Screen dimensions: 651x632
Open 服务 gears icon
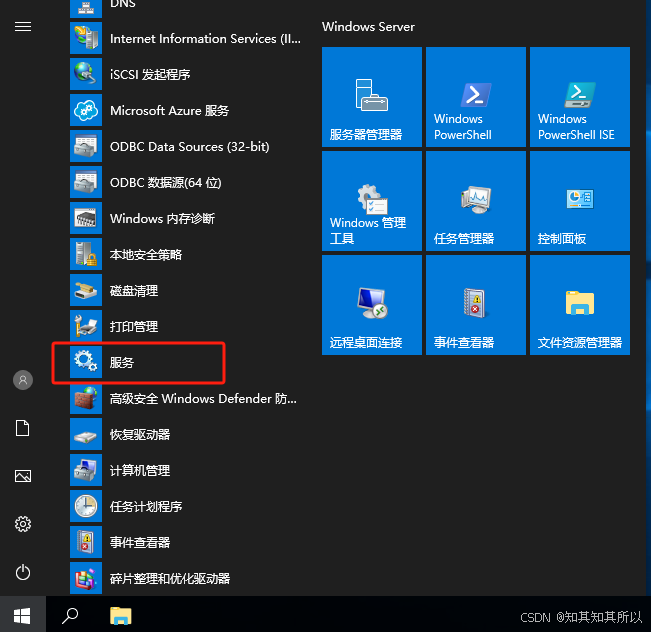[x=86, y=362]
